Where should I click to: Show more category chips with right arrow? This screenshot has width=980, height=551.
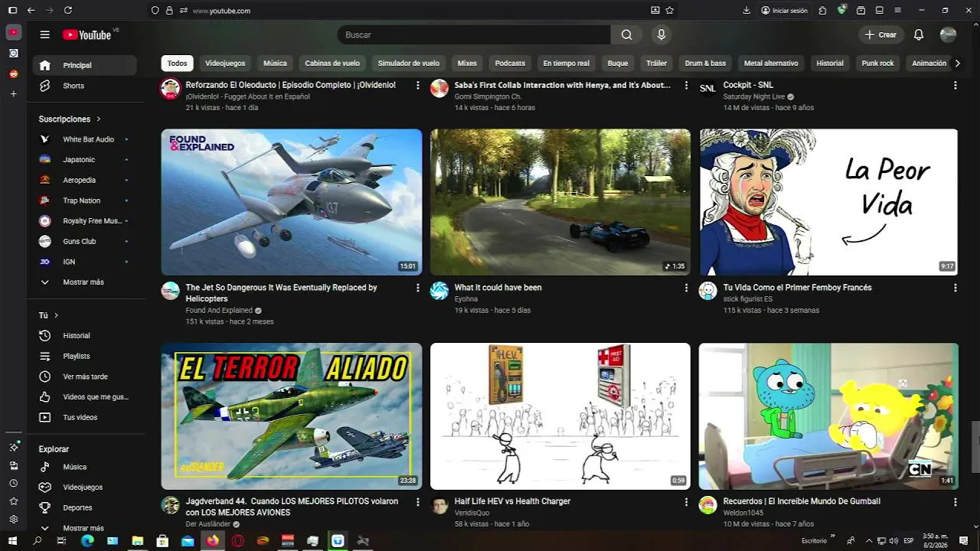[x=957, y=64]
